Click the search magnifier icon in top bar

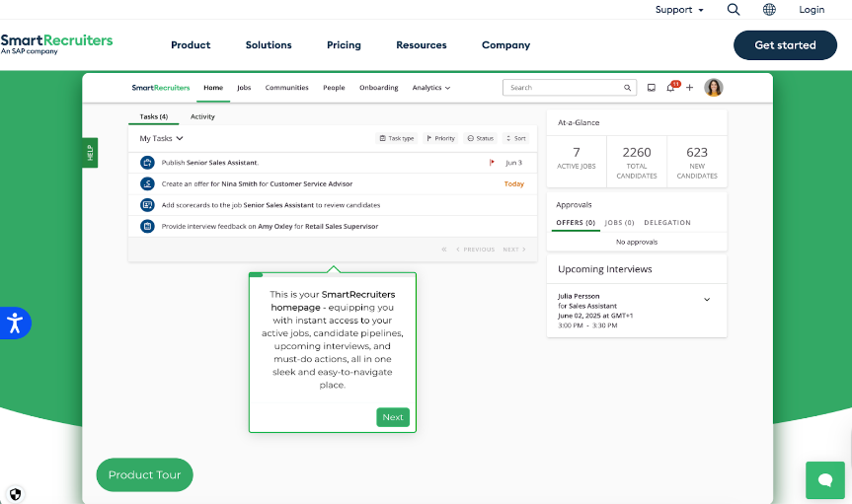click(733, 9)
